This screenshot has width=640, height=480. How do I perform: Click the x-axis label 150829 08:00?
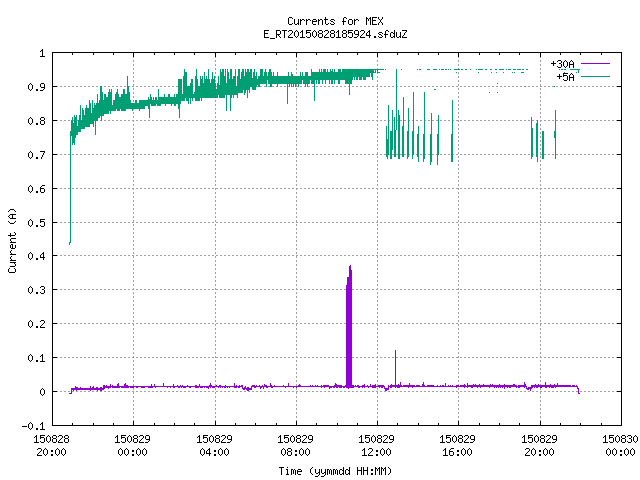click(296, 446)
